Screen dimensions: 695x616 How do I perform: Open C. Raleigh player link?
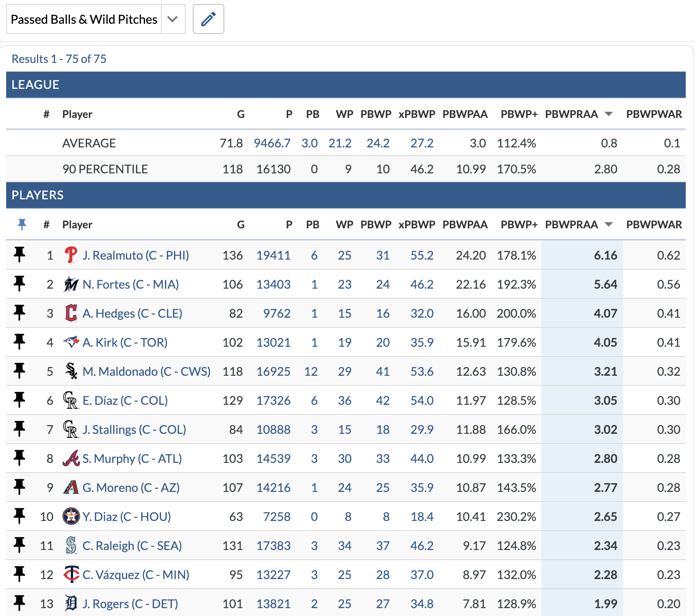[132, 546]
